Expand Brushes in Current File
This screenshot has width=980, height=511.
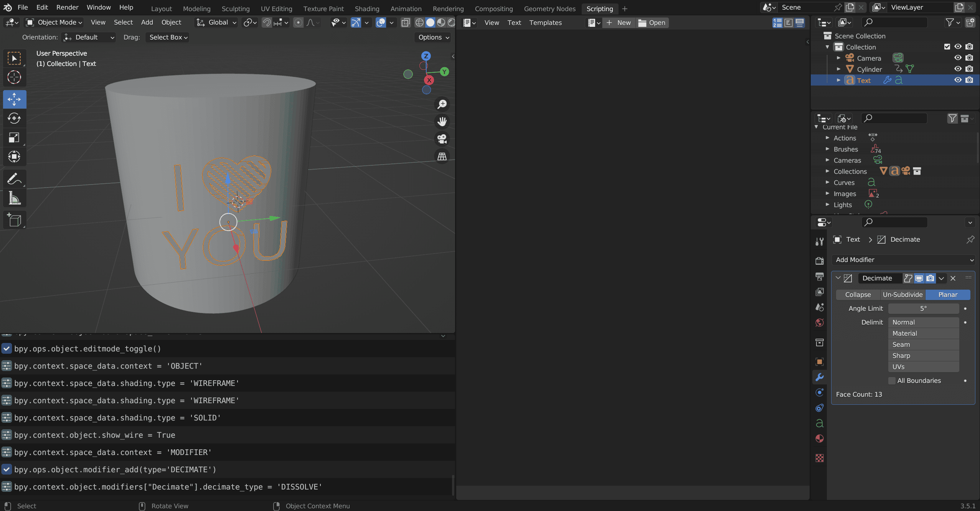click(x=827, y=149)
